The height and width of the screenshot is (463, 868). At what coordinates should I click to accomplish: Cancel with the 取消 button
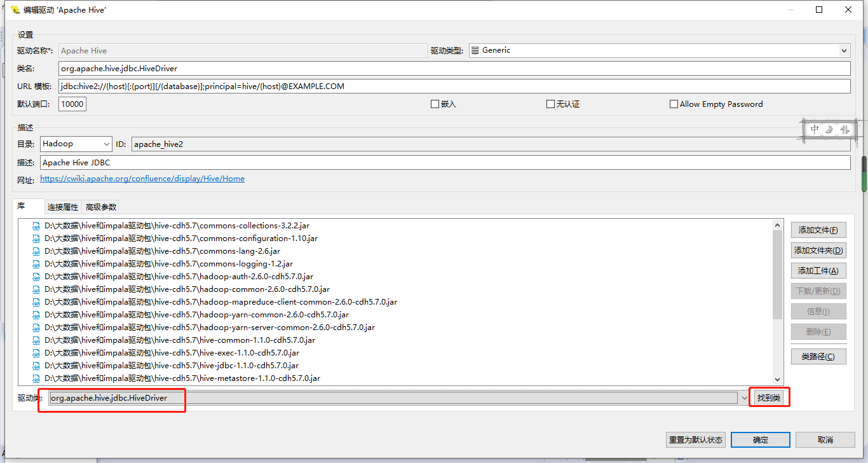pyautogui.click(x=825, y=439)
